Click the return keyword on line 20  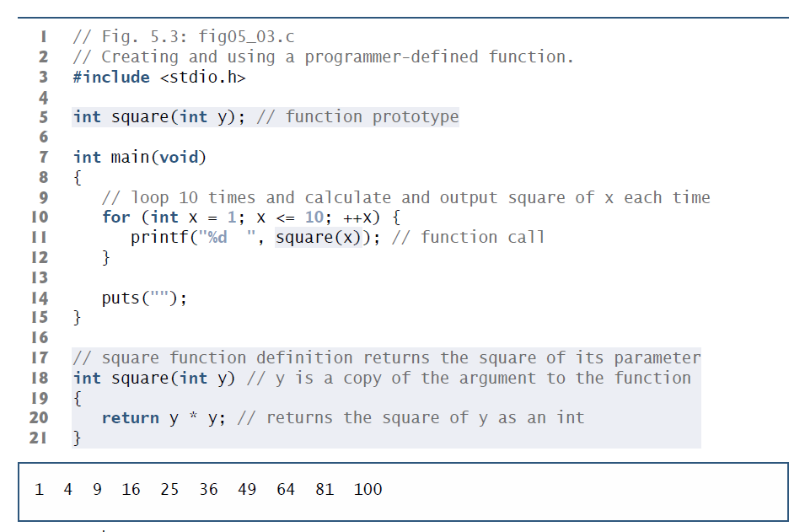131,418
